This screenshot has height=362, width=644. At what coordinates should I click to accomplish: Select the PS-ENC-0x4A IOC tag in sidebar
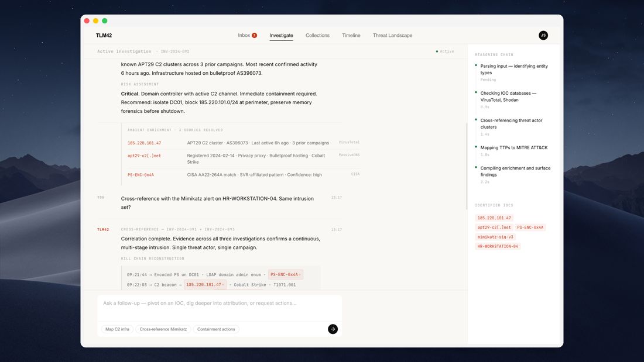530,227
